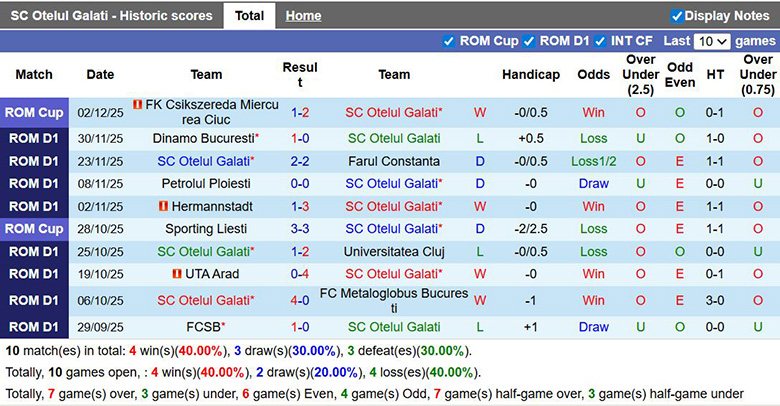
Task: Uncheck the ROM Cup filter checkbox
Action: click(x=448, y=41)
